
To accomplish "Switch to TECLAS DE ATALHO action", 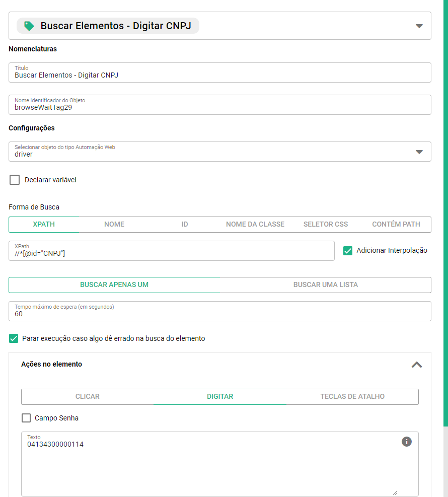I will [352, 397].
